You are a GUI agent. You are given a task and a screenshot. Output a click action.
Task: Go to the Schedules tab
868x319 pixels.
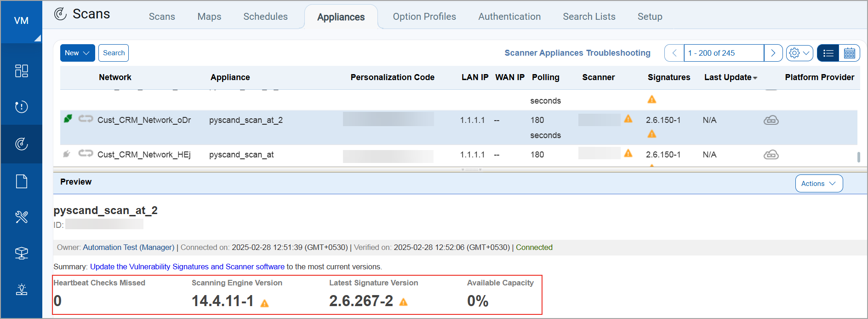pyautogui.click(x=265, y=17)
